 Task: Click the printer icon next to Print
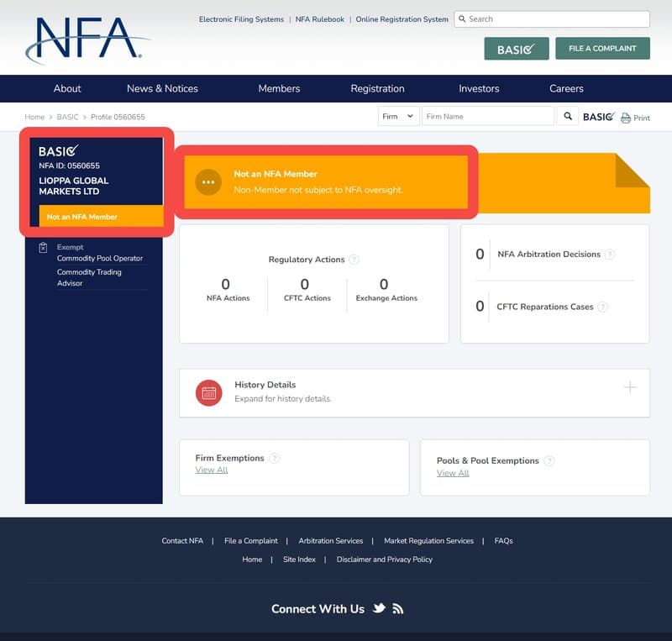coord(626,118)
